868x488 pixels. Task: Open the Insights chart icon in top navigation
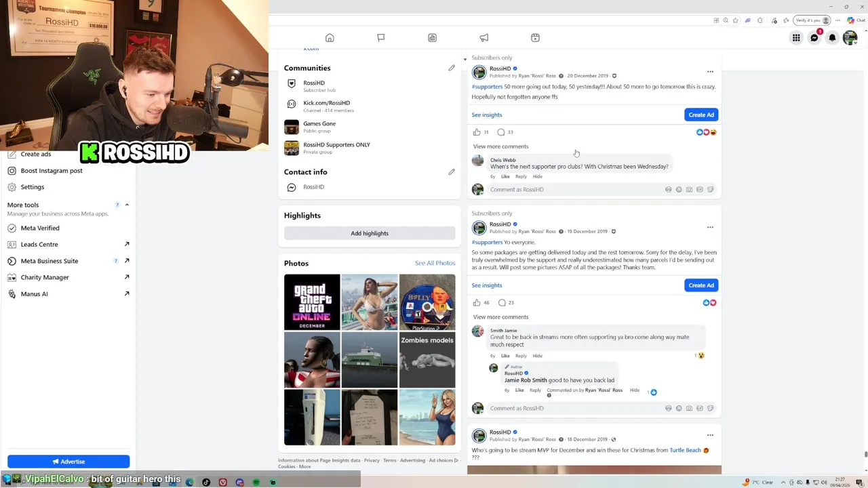click(x=432, y=38)
